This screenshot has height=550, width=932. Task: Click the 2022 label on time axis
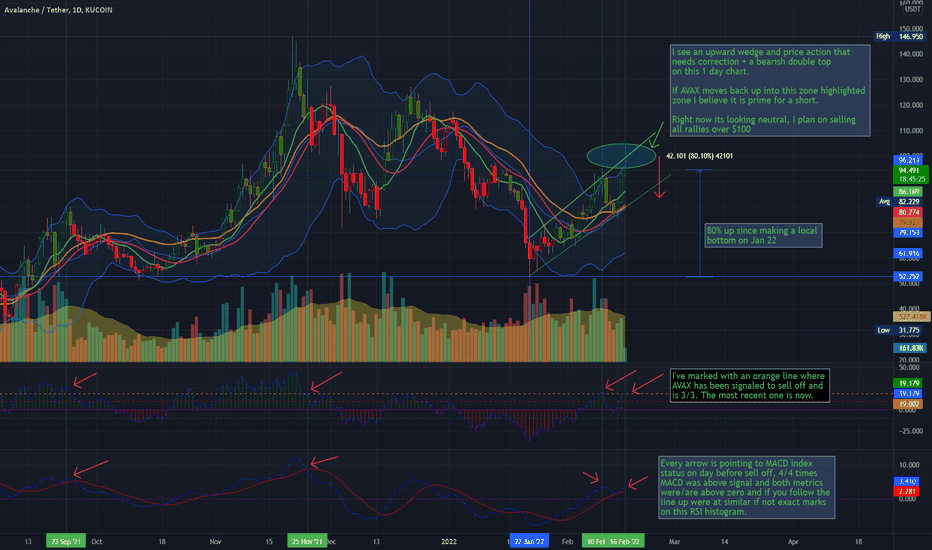(449, 542)
